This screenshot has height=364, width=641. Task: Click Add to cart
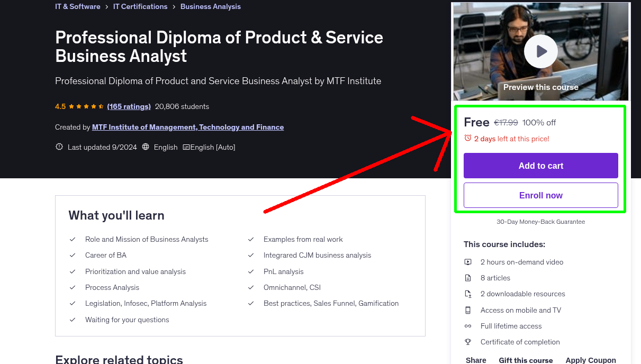540,165
